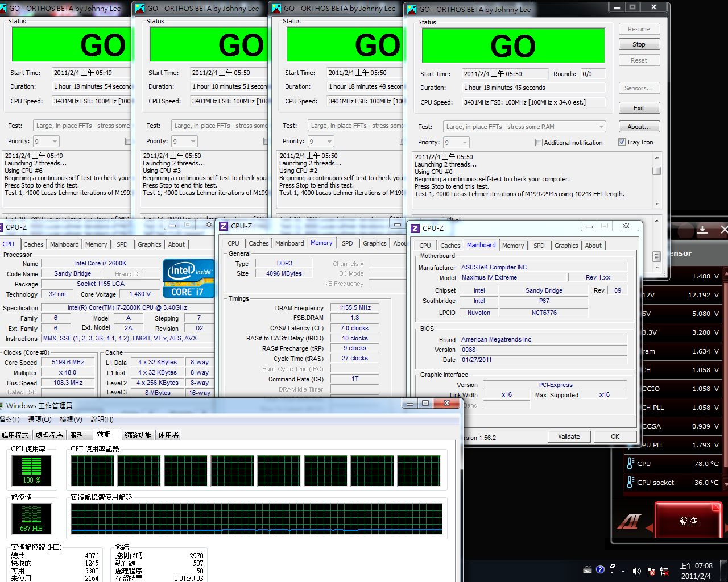The width and height of the screenshot is (728, 582).
Task: Click the taskbar clock showing 上午 07:08
Action: (x=696, y=571)
